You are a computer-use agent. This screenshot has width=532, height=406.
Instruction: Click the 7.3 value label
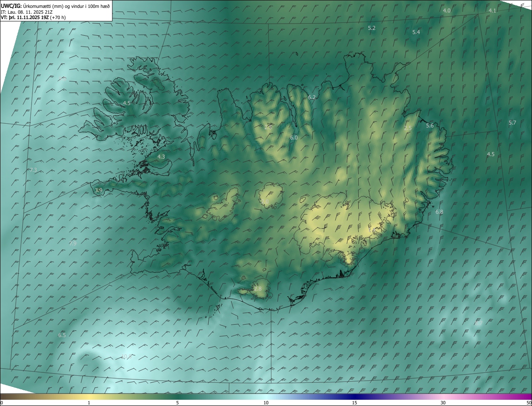33,170
